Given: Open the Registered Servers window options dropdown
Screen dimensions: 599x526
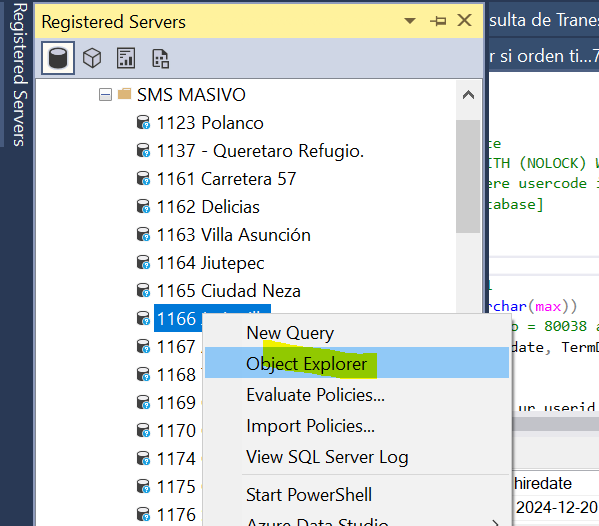Looking at the screenshot, I should pos(410,21).
